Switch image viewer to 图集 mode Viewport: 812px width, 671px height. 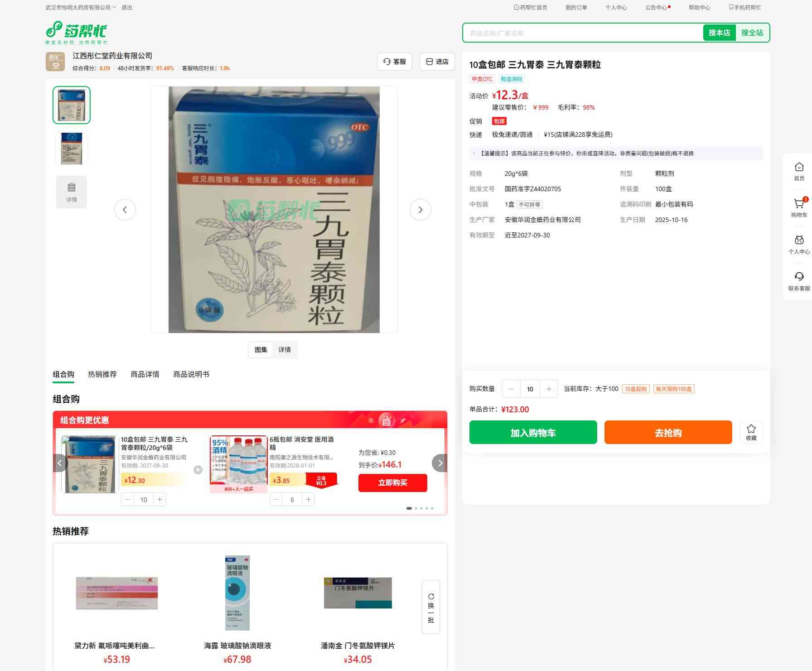pos(261,350)
